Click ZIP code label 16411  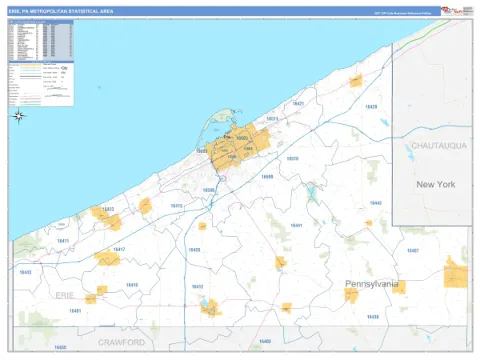point(63,241)
